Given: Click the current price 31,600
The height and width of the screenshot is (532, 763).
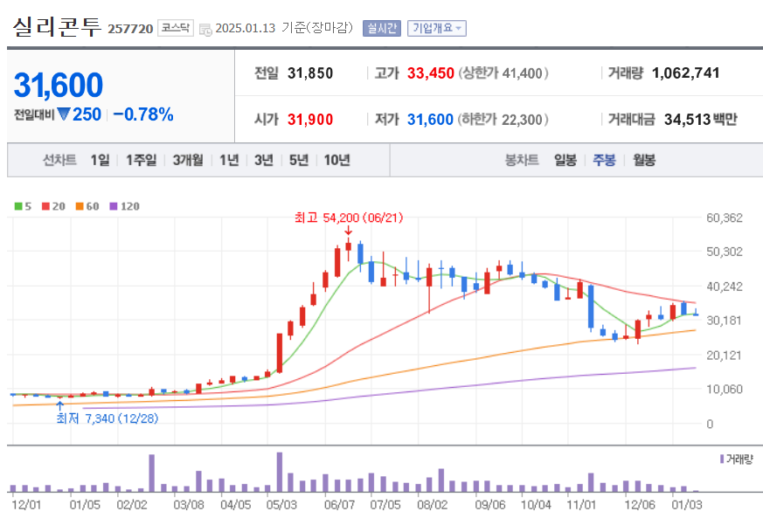Looking at the screenshot, I should (x=59, y=85).
